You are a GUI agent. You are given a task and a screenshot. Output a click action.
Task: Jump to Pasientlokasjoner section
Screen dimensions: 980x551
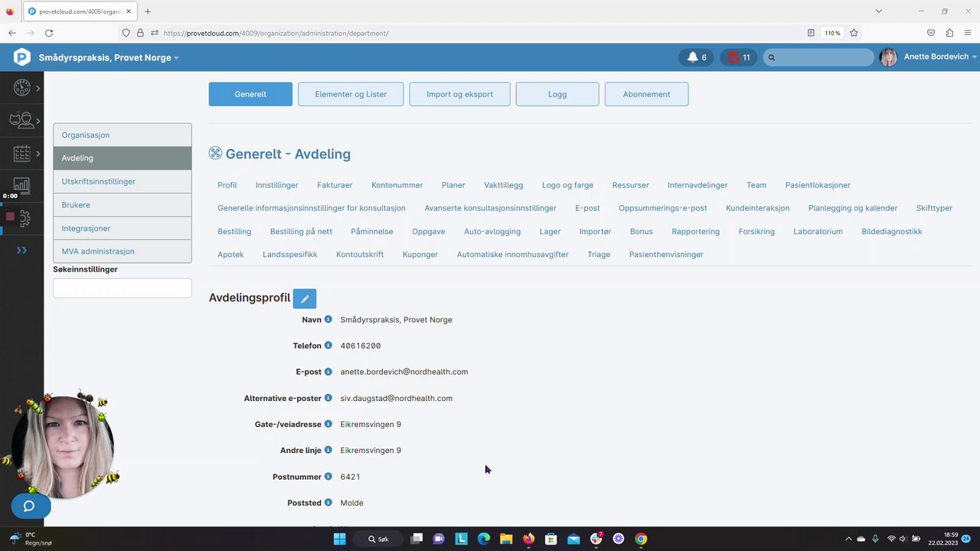click(x=818, y=185)
